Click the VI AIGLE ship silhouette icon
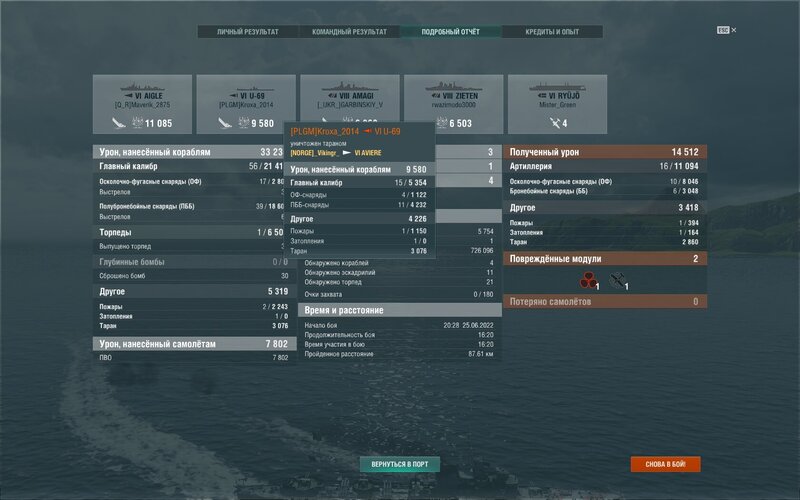Screen dimensions: 800x500 [x=142, y=87]
